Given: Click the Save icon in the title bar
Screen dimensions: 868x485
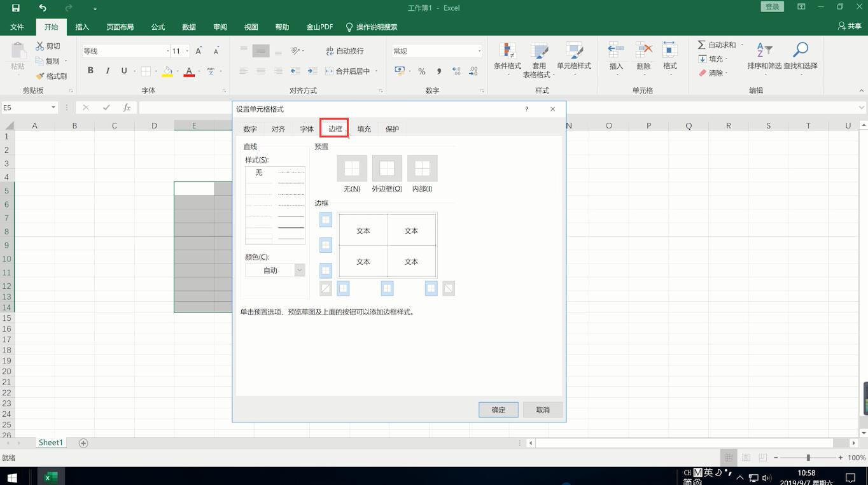Looking at the screenshot, I should [x=15, y=8].
